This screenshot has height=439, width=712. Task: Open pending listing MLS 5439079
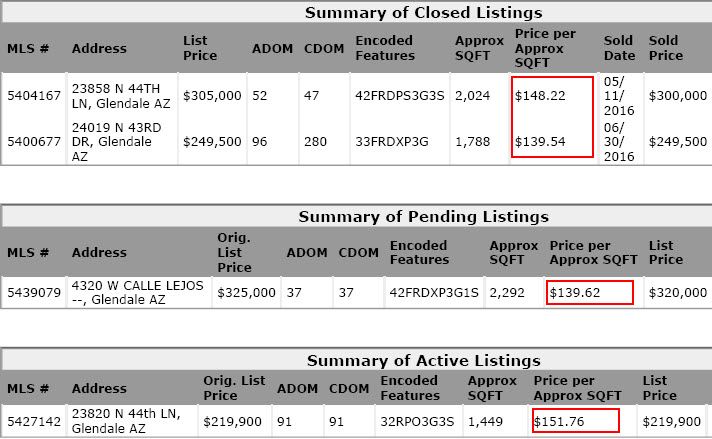coord(34,292)
